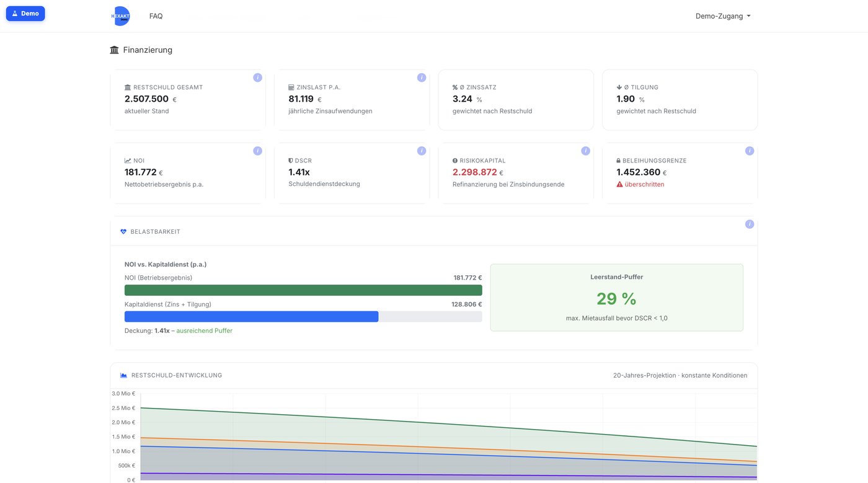Screen dimensions: 868x483
Task: Open info icon on Belastbarkeit panel
Action: [x=750, y=224]
